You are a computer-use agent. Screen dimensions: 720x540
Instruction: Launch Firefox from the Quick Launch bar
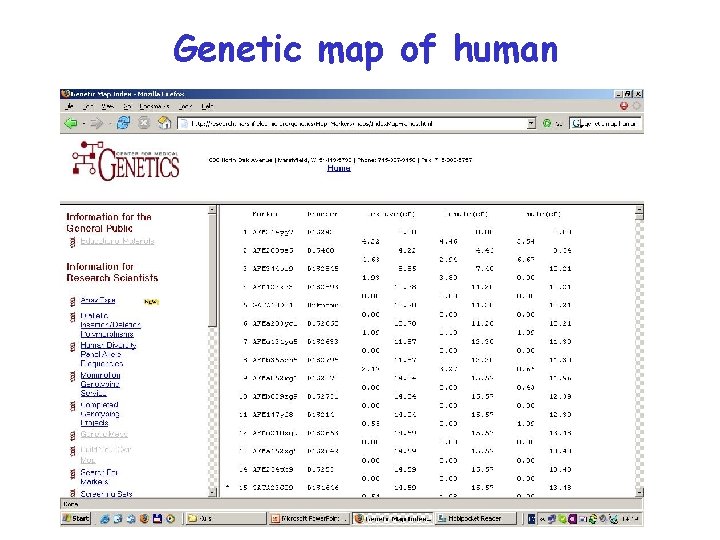point(144,518)
